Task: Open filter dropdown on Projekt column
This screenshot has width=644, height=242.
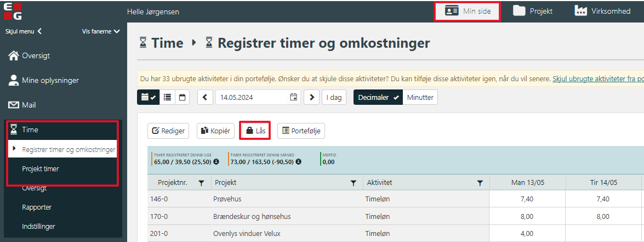Action: 354,183
